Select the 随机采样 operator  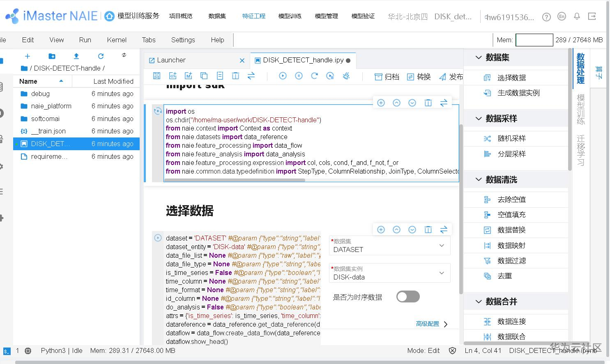point(511,138)
